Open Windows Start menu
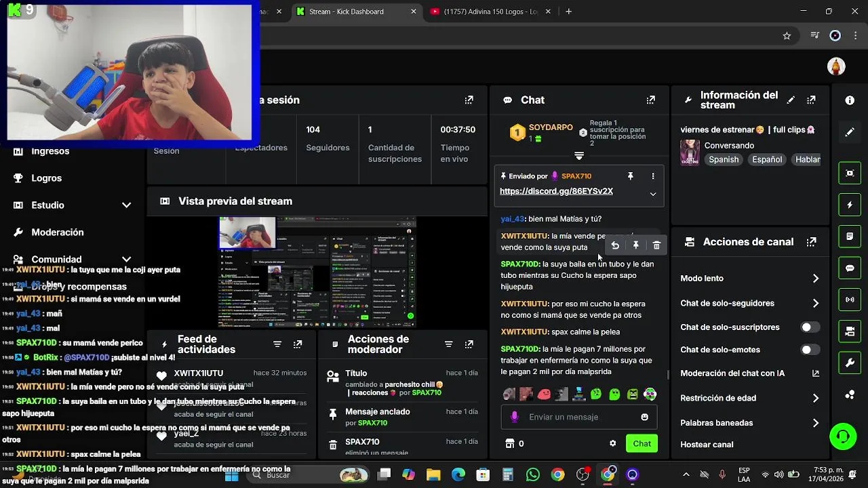This screenshot has width=868, height=488. pos(231,474)
